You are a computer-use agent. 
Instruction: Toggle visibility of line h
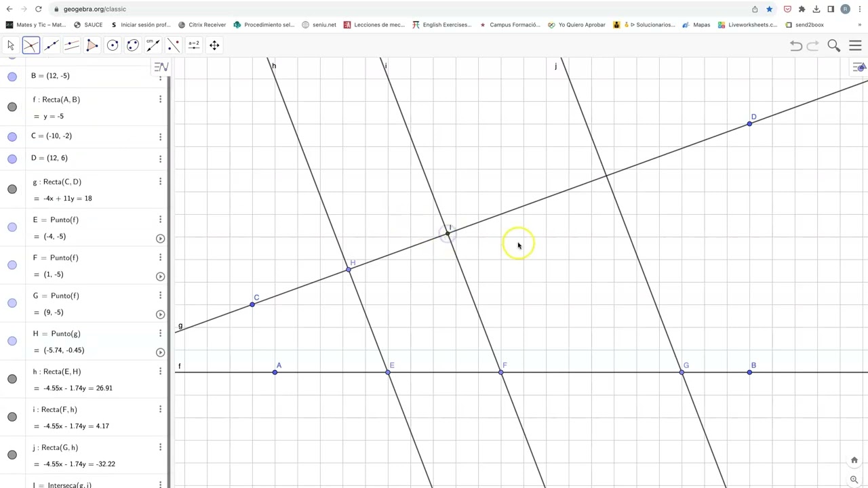(12, 379)
